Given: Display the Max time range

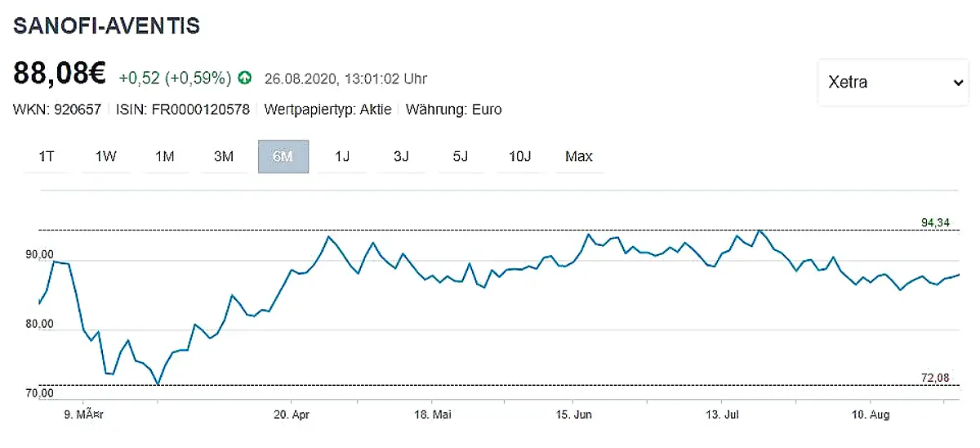Looking at the screenshot, I should tap(579, 157).
